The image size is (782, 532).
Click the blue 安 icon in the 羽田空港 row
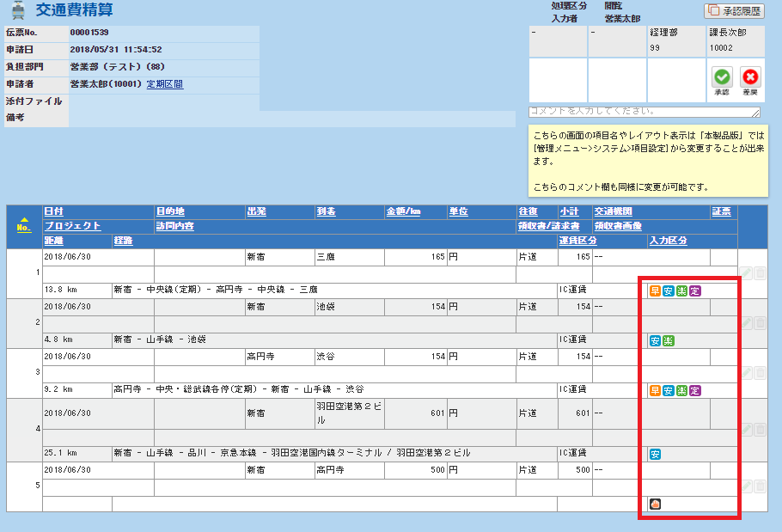pos(655,454)
